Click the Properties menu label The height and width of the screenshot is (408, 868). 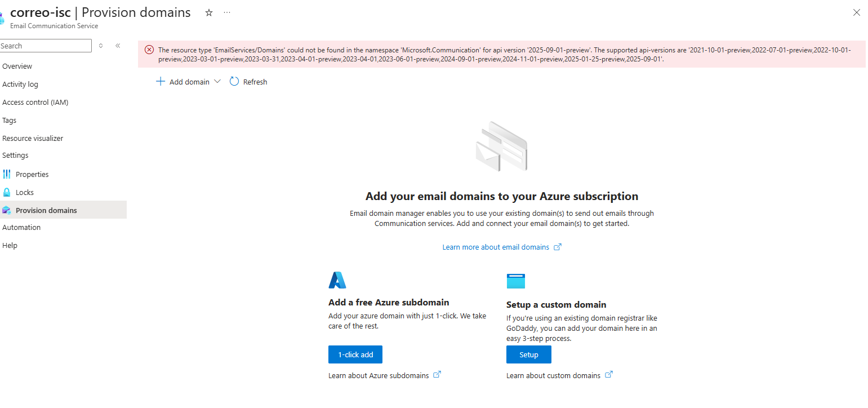point(32,174)
